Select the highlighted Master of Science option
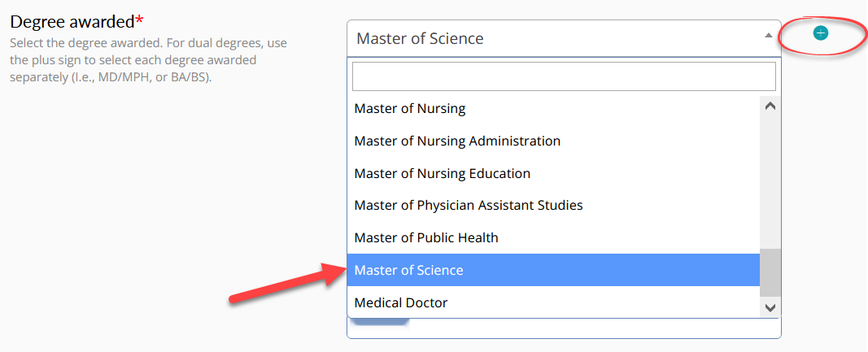The width and height of the screenshot is (868, 352). coord(553,270)
